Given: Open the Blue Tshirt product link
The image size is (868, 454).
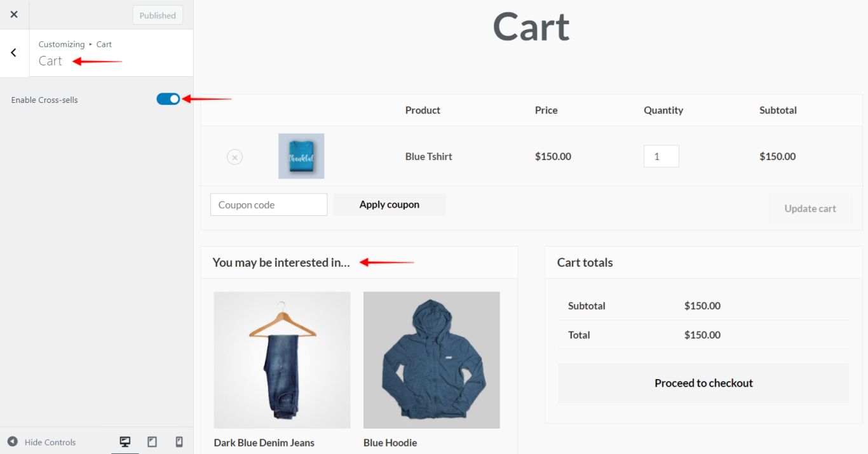Looking at the screenshot, I should [428, 156].
